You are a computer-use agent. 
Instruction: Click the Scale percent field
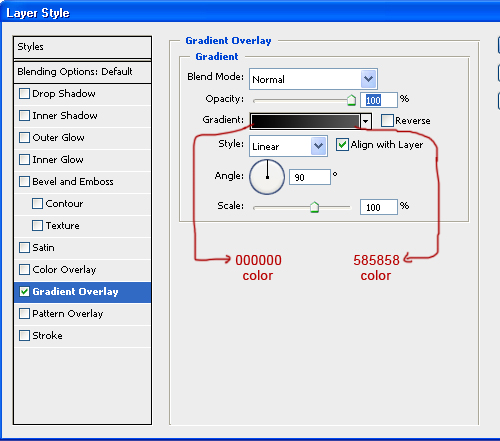(379, 207)
